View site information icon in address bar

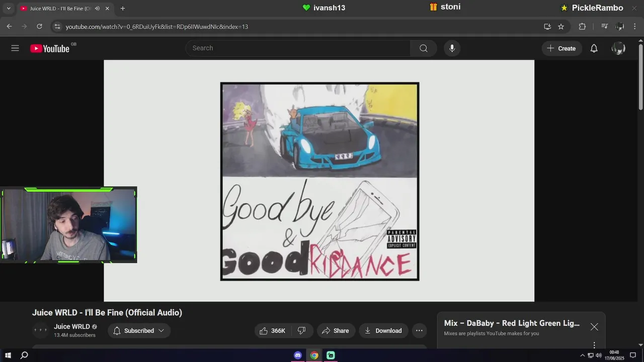(x=57, y=26)
